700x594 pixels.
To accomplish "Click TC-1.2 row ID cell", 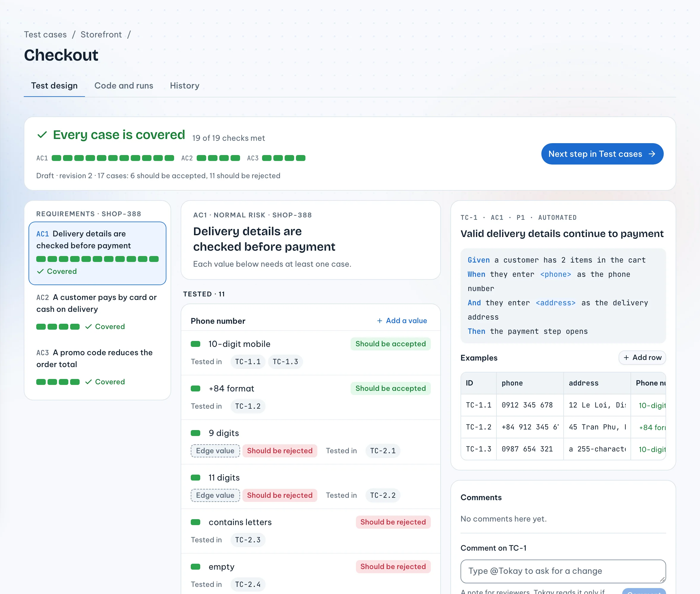I will tap(478, 427).
